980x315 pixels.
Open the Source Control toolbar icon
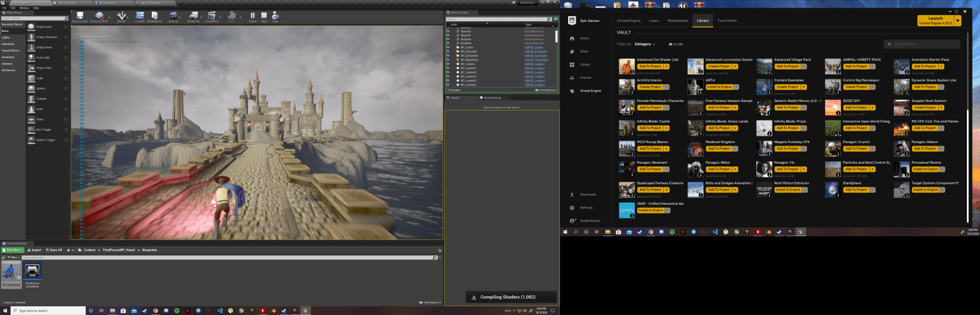tap(99, 16)
